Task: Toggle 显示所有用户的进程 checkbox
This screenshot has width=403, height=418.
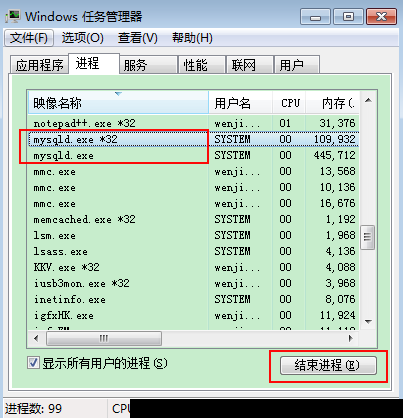Action: 33,363
